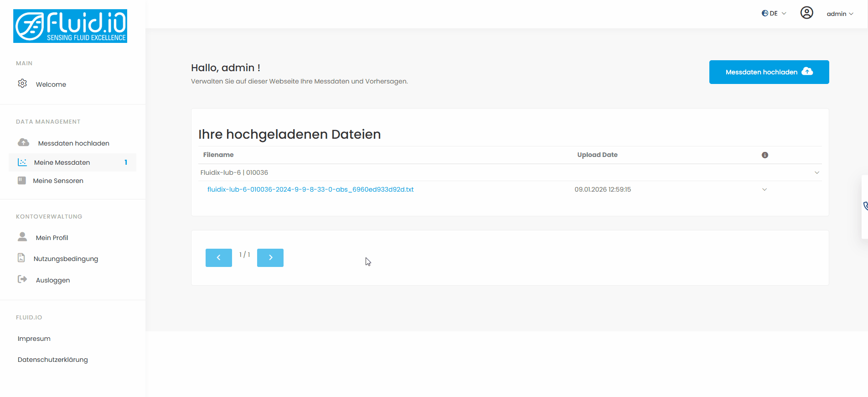Expand details for the uploaded txt file
This screenshot has height=397, width=868.
coord(764,189)
